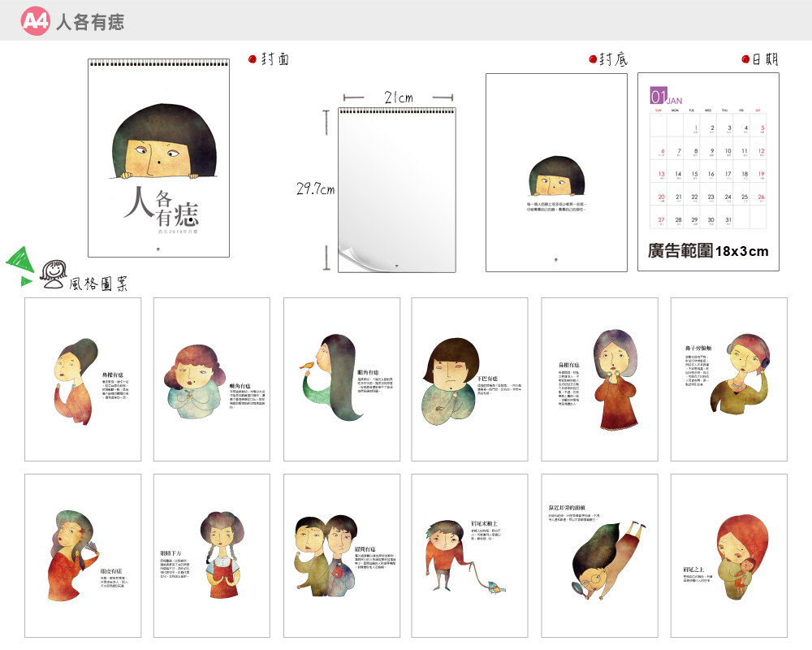Click the purple 01 month badge
This screenshot has height=650, width=812.
pyautogui.click(x=659, y=97)
